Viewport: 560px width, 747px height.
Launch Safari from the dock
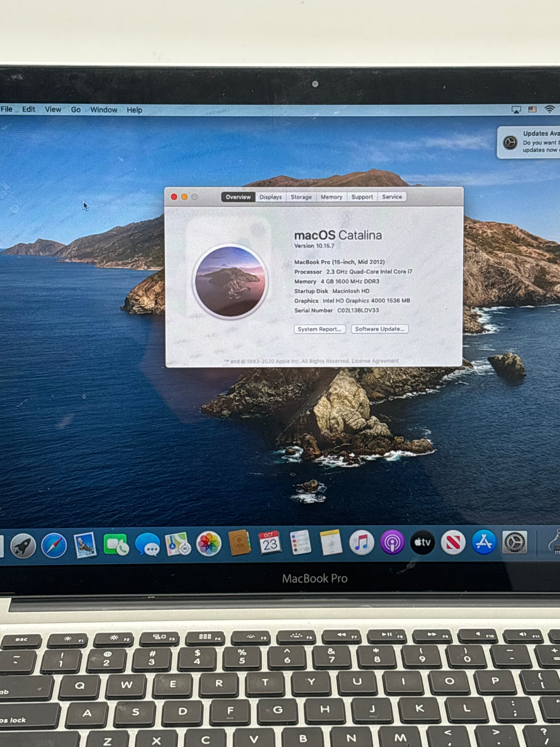coord(54,546)
